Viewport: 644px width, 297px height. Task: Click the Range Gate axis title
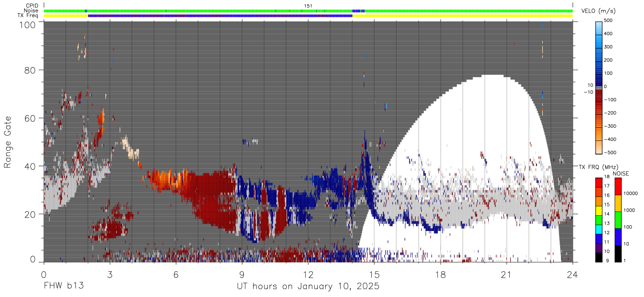point(7,143)
